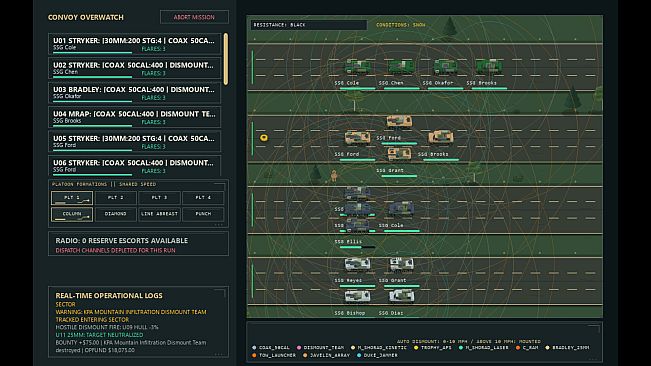Click the CONDITIONS: SNOW label
This screenshot has height=366, width=651.
(401, 25)
